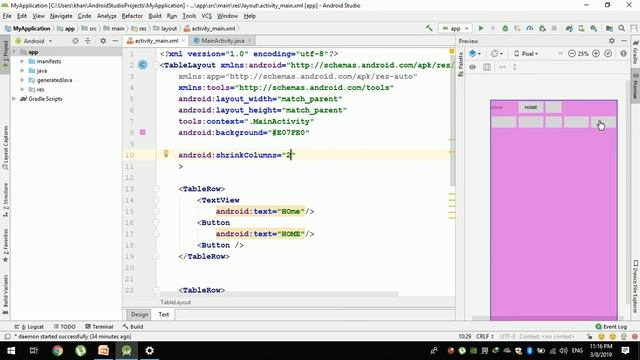Open the app run configuration dropdown
Screen dimensions: 640x360
click(455, 28)
